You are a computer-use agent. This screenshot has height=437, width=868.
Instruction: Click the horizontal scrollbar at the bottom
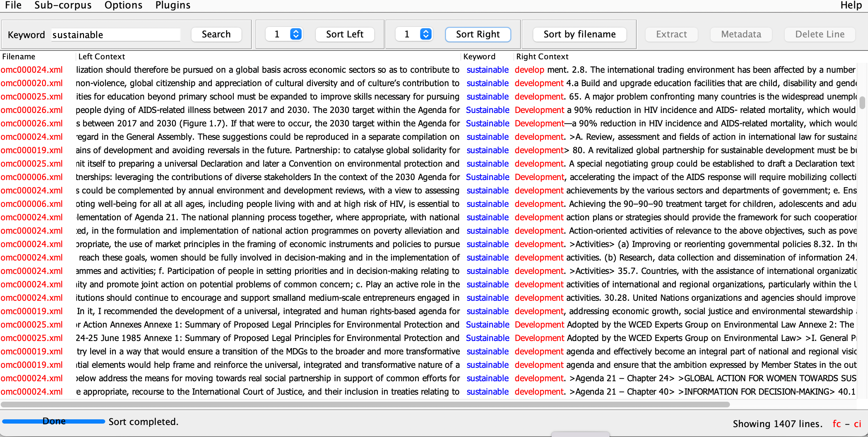click(x=365, y=405)
